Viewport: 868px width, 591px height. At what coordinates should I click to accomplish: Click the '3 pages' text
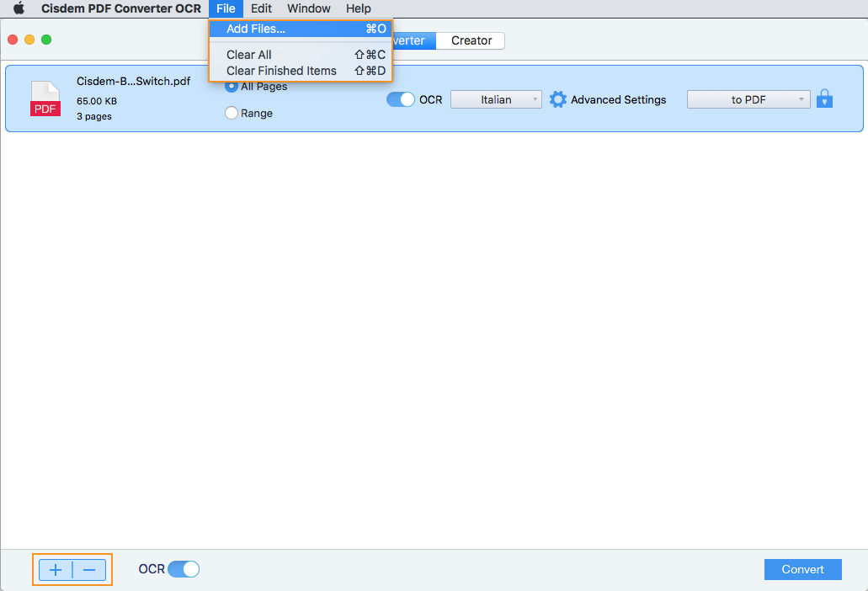[94, 116]
